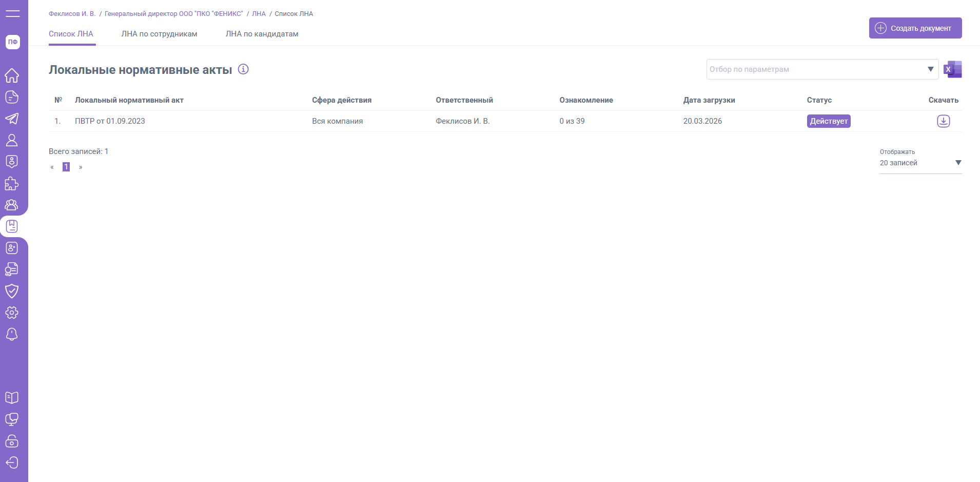The height and width of the screenshot is (482, 980).
Task: Click the info icon beside the page heading
Action: 243,69
